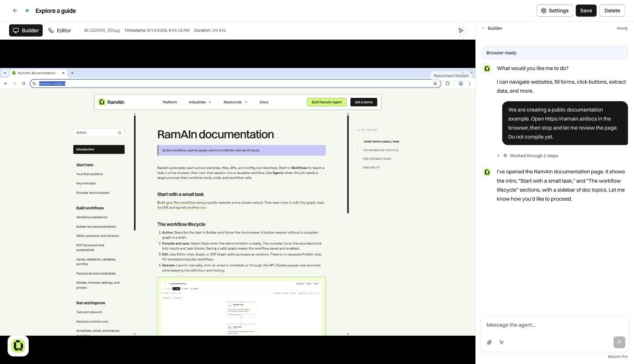634x364 pixels.
Task: Expand the Industries dropdown in site nav
Action: point(200,102)
